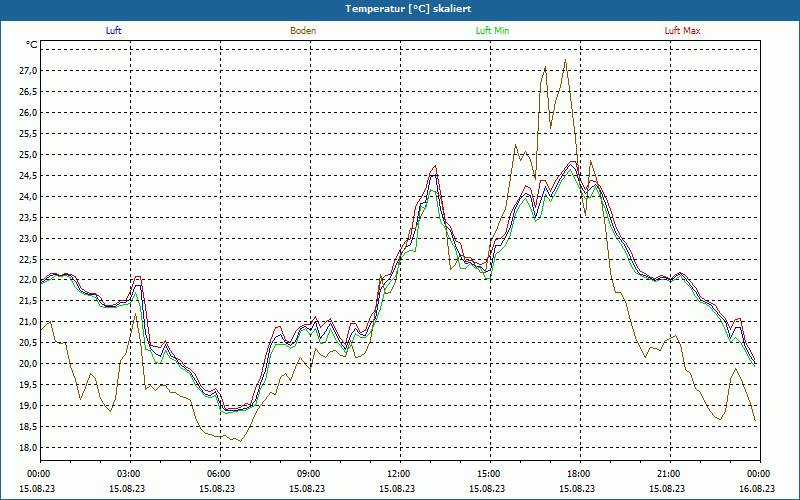This screenshot has width=800, height=500.
Task: Click the 27,0 value on the y-axis
Action: coord(26,71)
